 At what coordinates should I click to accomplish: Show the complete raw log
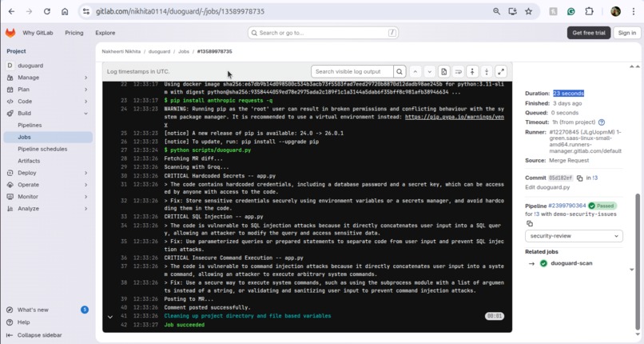click(x=444, y=71)
